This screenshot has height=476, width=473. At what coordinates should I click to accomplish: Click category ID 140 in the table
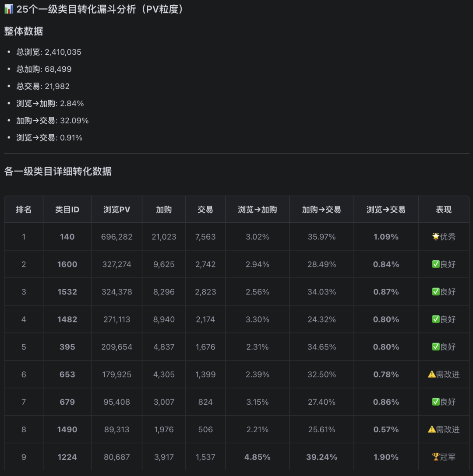click(67, 237)
